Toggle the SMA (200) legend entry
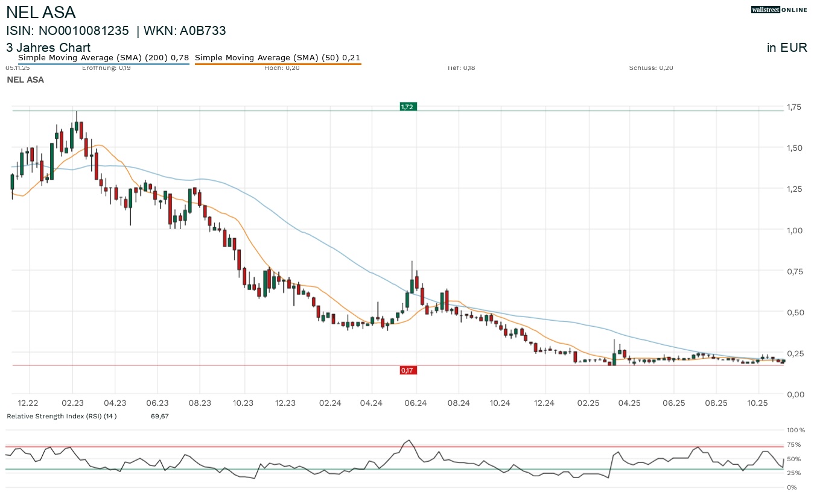 tap(103, 58)
